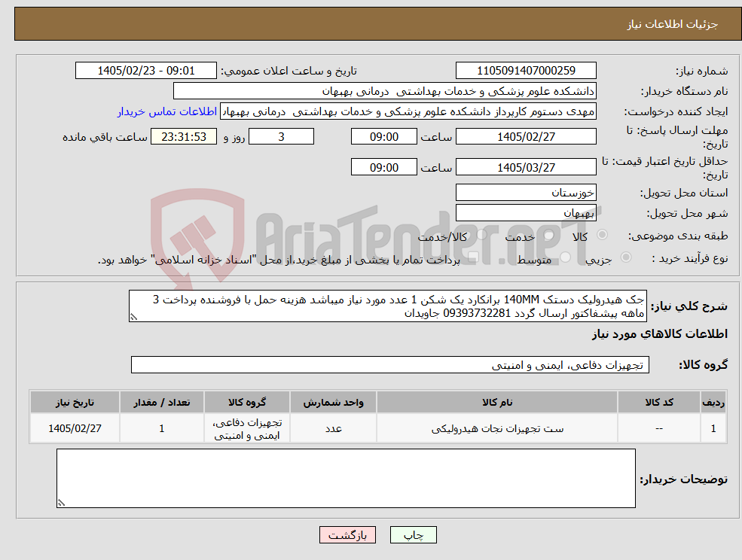Viewport: 742px width, 560px height.
Task: Select the جزیی purchase type radio
Action: [625, 257]
